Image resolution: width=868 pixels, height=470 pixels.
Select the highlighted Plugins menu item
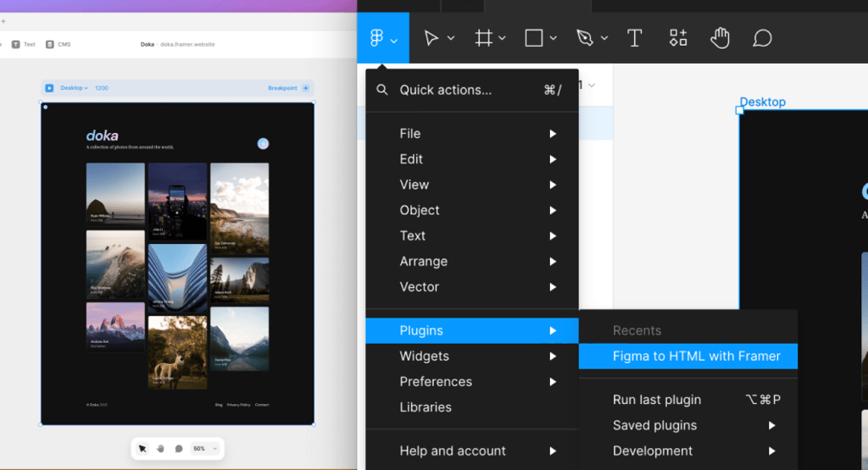(472, 330)
